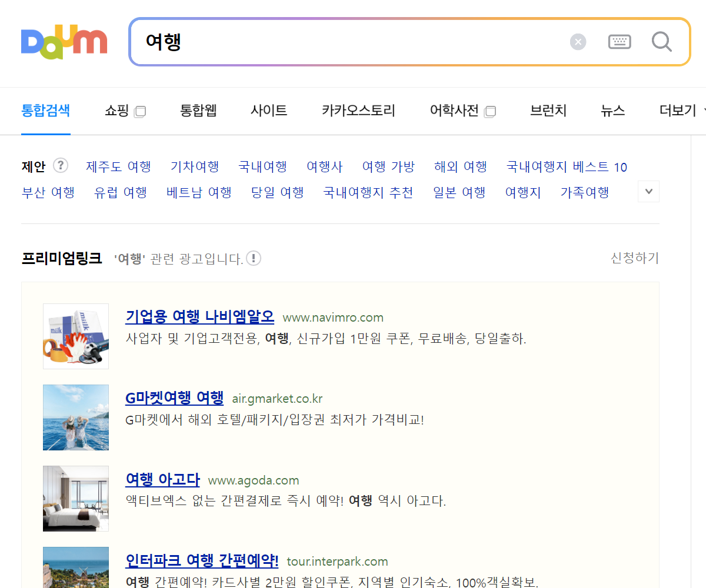Open the 어학사전 tab

pos(462,111)
